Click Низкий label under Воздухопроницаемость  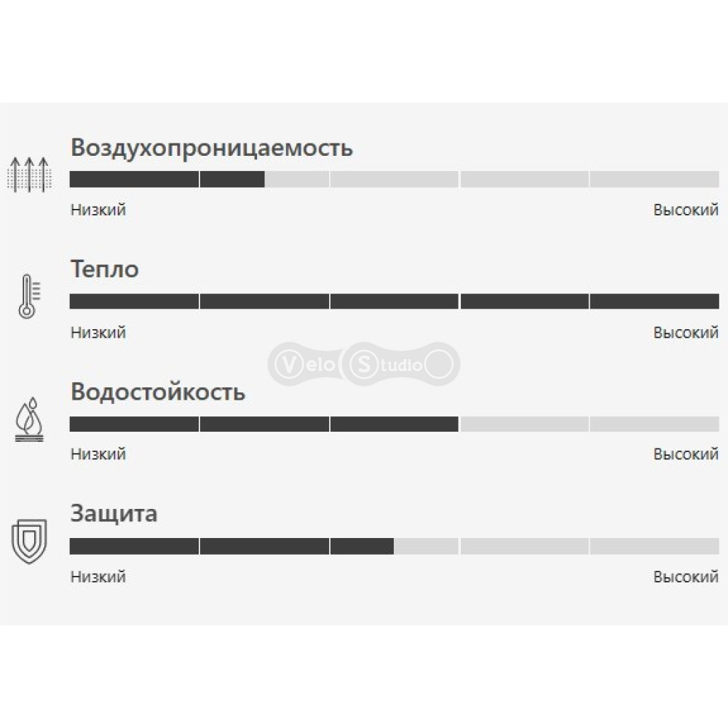pos(98,210)
